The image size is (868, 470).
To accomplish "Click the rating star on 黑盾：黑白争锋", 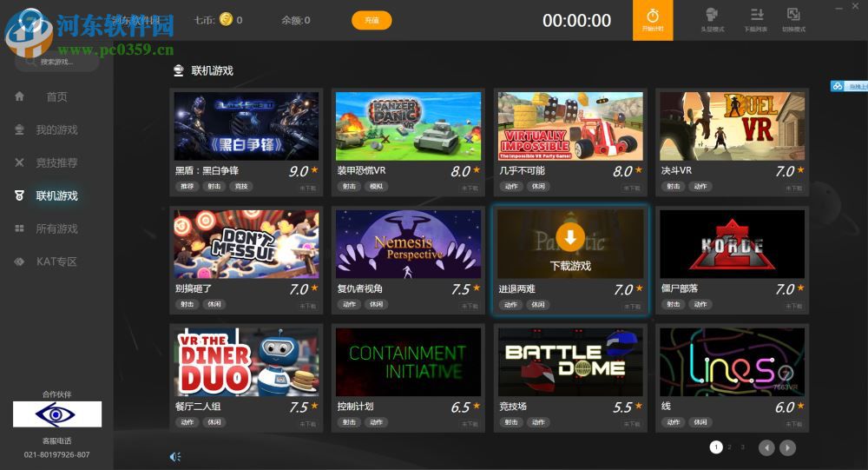I will coord(314,169).
